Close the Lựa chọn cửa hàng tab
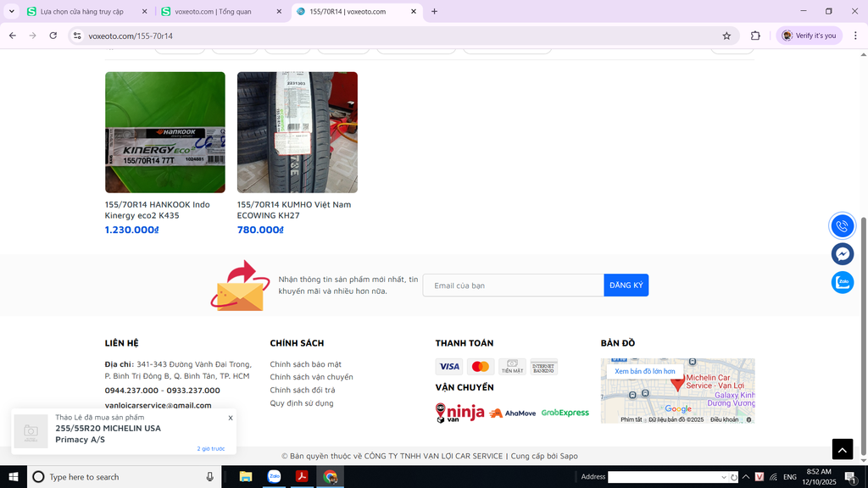This screenshot has height=488, width=868. click(x=144, y=11)
